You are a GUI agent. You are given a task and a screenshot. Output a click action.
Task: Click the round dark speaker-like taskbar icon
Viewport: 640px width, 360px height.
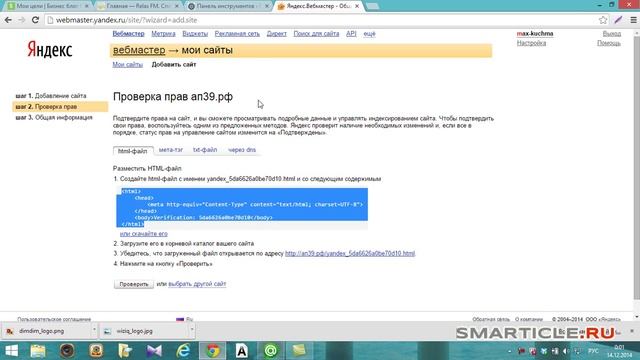point(67,351)
